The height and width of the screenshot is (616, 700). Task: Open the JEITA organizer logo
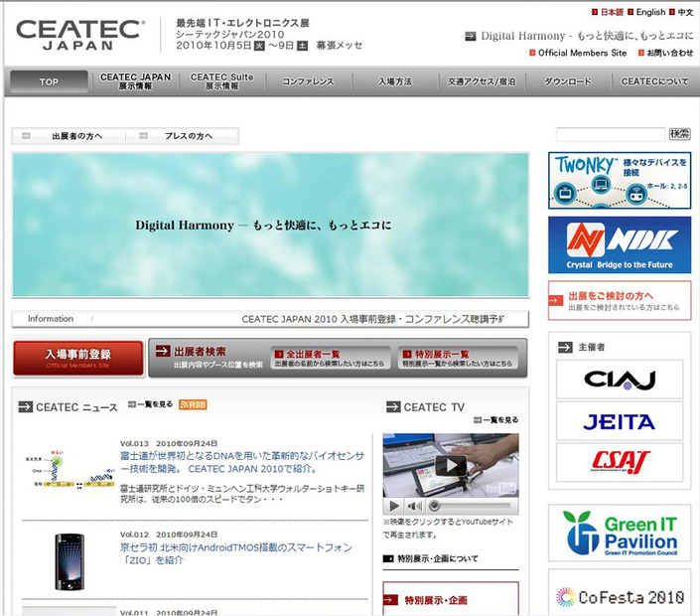point(620,421)
